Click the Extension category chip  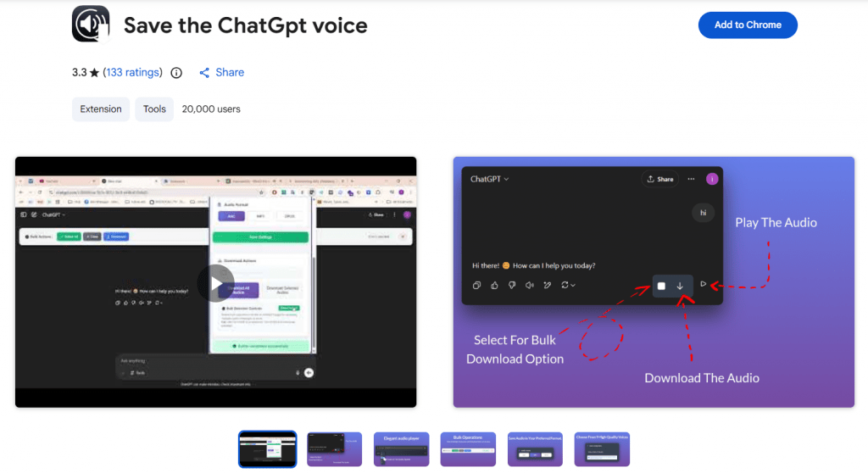click(101, 109)
